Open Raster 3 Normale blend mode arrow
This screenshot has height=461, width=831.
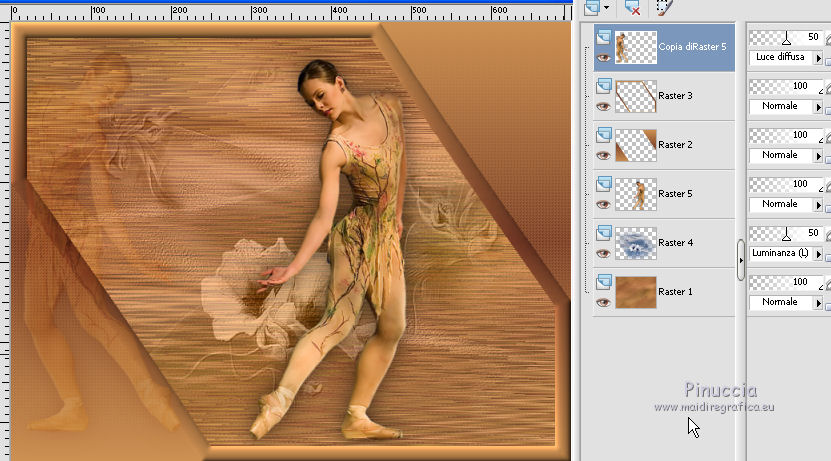click(x=818, y=107)
